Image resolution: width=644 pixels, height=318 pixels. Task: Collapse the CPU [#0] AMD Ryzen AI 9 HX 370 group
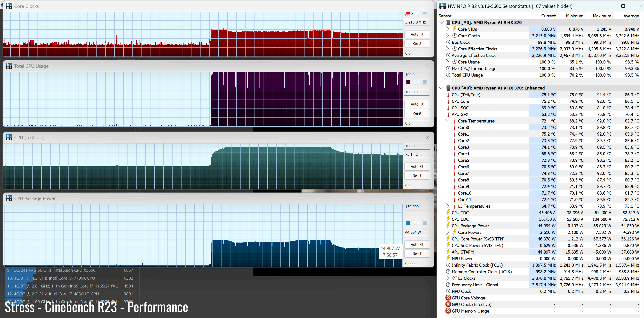[x=441, y=23]
